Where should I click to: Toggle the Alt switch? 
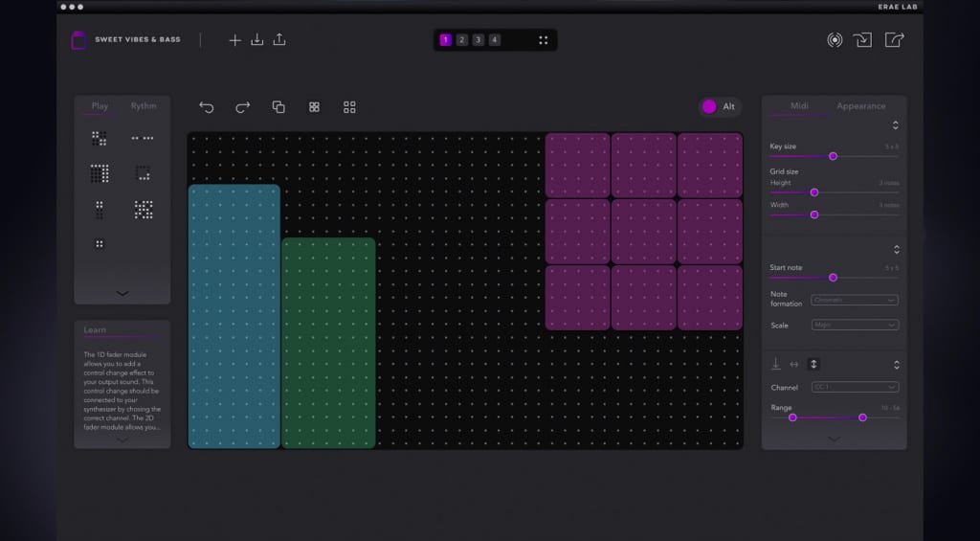click(710, 106)
